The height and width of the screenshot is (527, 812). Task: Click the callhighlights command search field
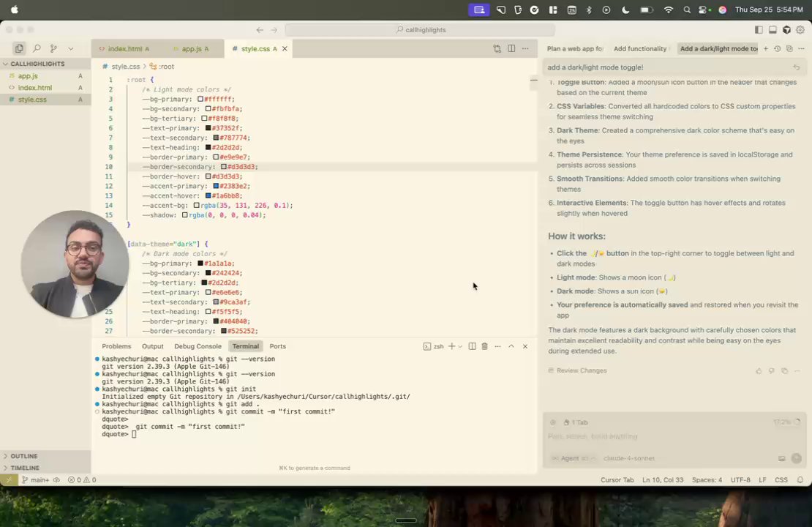coord(420,30)
